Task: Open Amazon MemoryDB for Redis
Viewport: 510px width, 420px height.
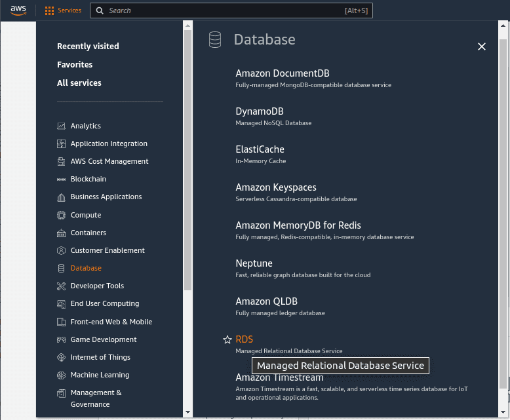Action: point(298,225)
